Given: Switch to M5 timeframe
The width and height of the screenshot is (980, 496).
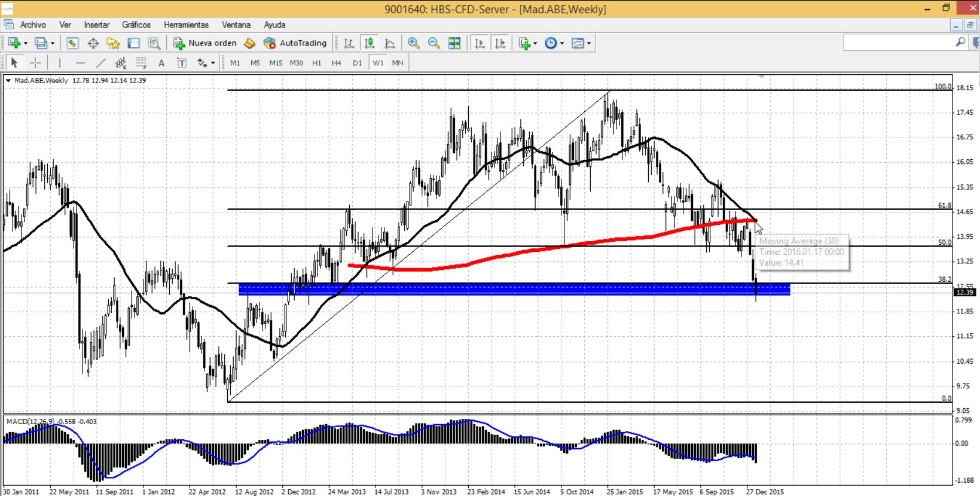Looking at the screenshot, I should pyautogui.click(x=255, y=63).
